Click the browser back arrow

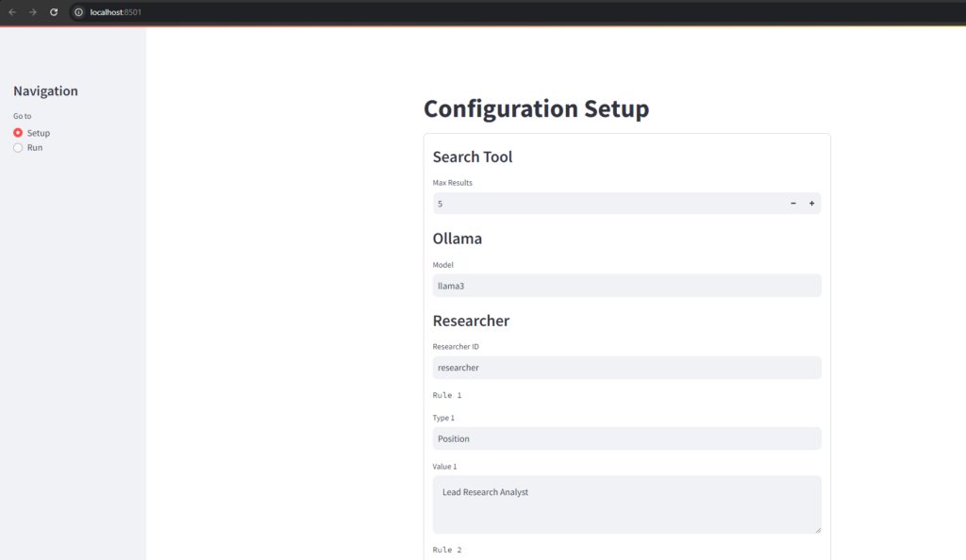[12, 11]
